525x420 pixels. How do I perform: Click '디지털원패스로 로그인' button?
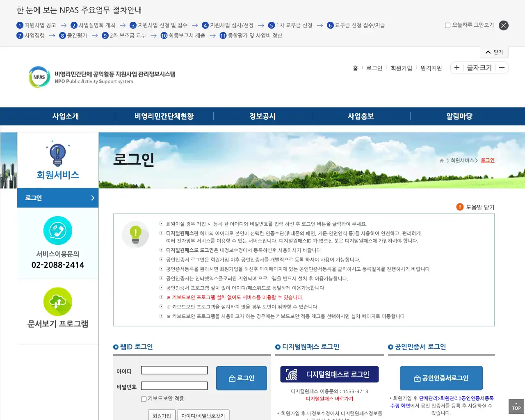[329, 374]
